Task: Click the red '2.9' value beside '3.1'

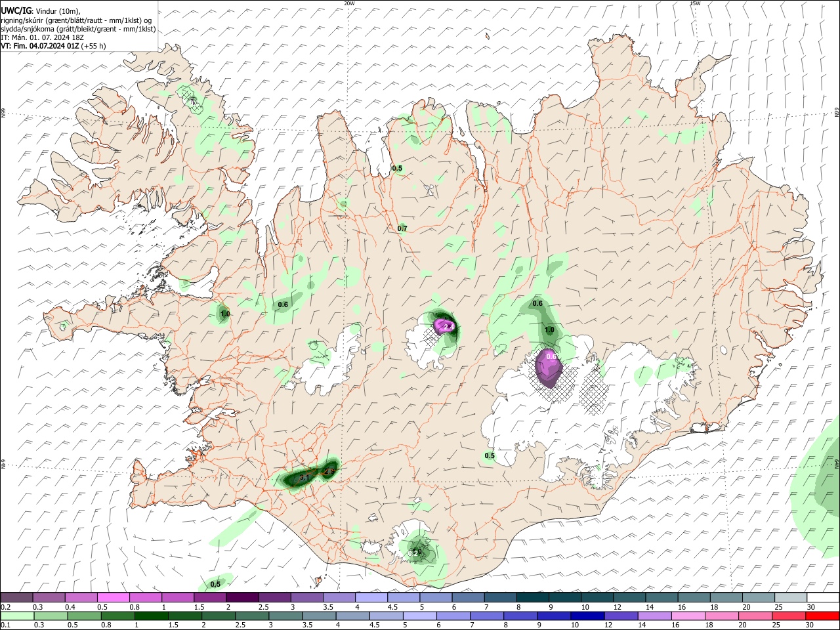Action: (x=329, y=471)
